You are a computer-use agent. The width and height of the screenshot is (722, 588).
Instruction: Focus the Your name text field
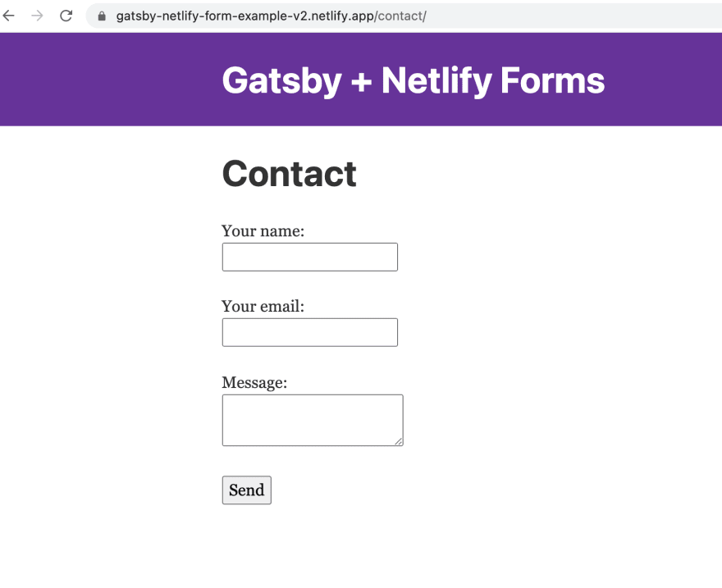tap(310, 257)
